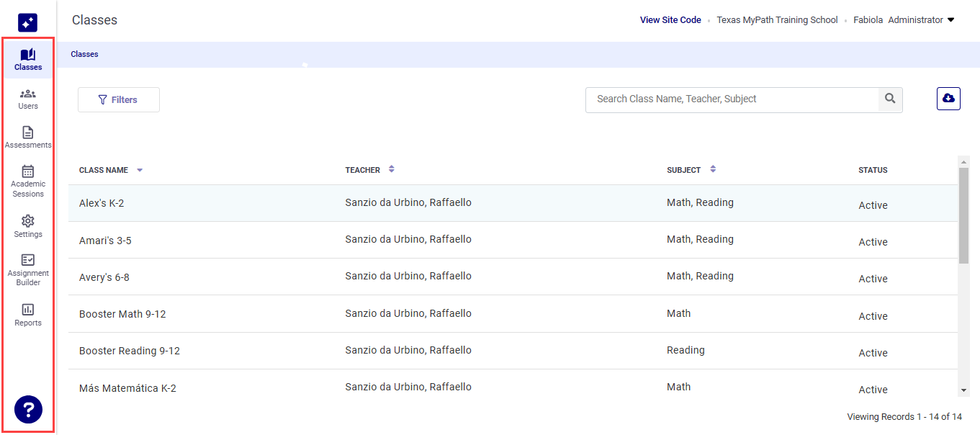
Task: Expand the Administrator account dropdown arrow
Action: [x=950, y=20]
